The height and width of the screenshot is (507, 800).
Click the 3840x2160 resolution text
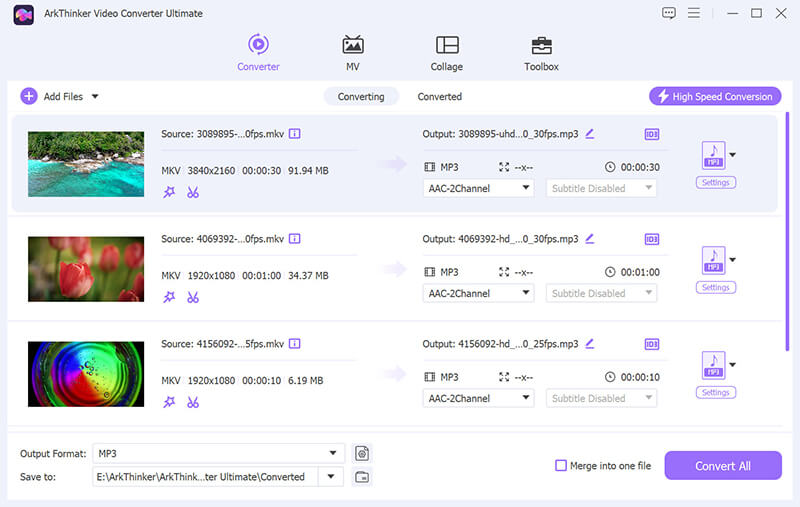coord(211,170)
